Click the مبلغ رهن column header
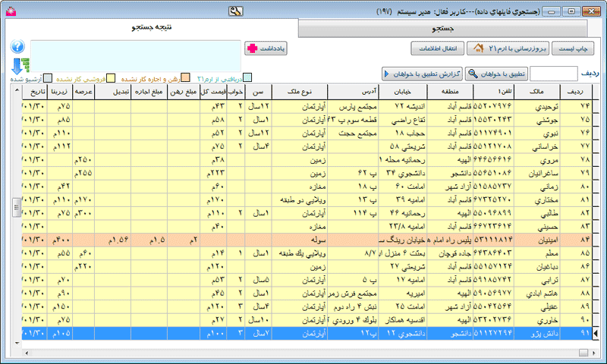The image size is (607, 364). [x=184, y=92]
